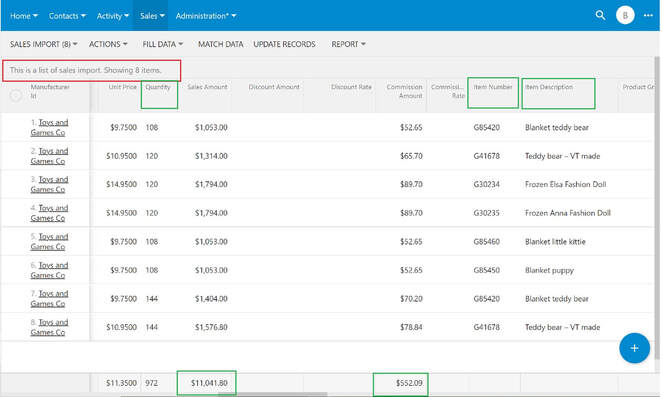Expand the Report dropdown

(348, 44)
